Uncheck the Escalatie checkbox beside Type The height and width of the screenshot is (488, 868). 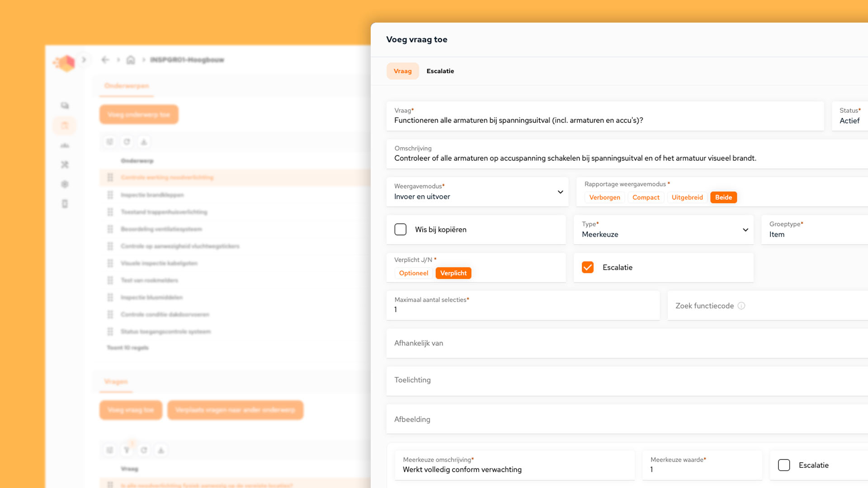click(588, 267)
